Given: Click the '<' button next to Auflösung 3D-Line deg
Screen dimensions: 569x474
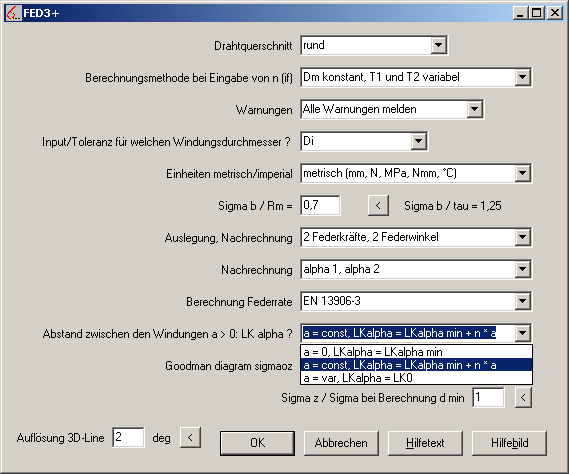Looking at the screenshot, I should coord(190,437).
